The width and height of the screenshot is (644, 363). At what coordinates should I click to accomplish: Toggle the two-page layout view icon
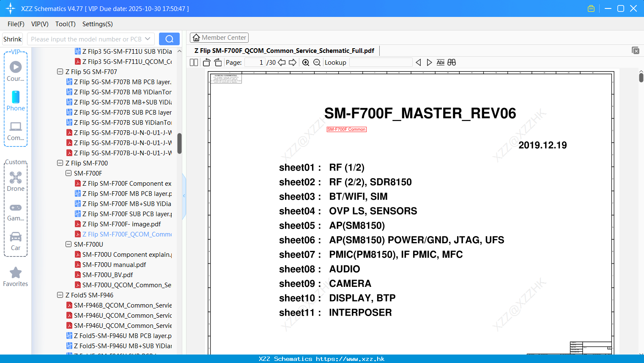[194, 62]
